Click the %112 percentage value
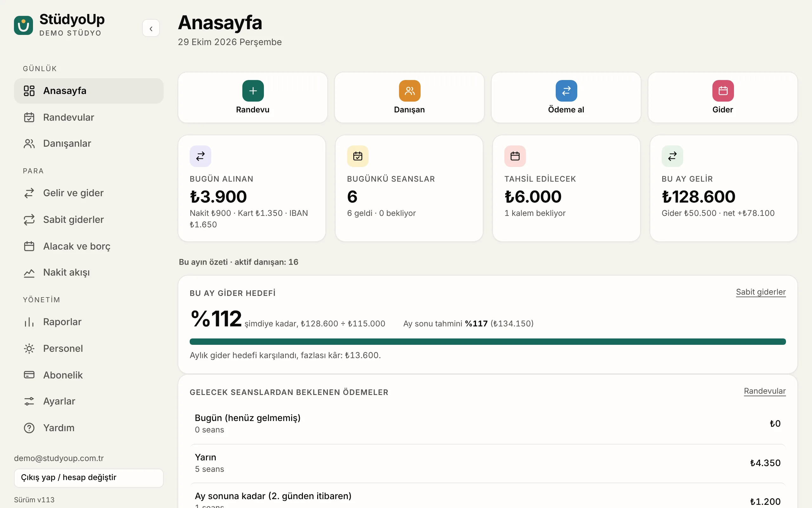 [x=216, y=318]
